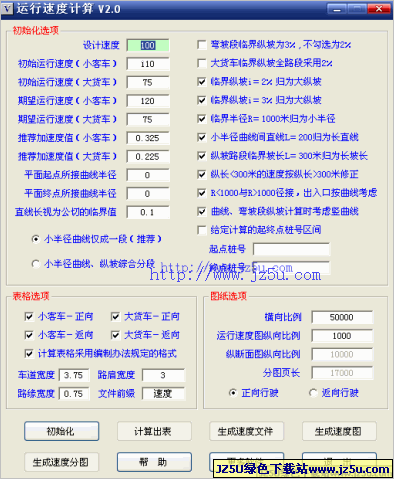Image resolution: width=394 pixels, height=479 pixels.
Task: Toggle R<1000与R>1000径接 出入口按曲线考虑 checkbox
Action: pos(202,193)
